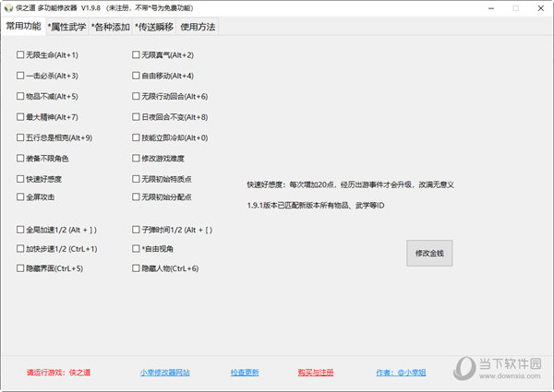
Task: Tick 装备不限角色 checkbox
Action: click(20, 158)
